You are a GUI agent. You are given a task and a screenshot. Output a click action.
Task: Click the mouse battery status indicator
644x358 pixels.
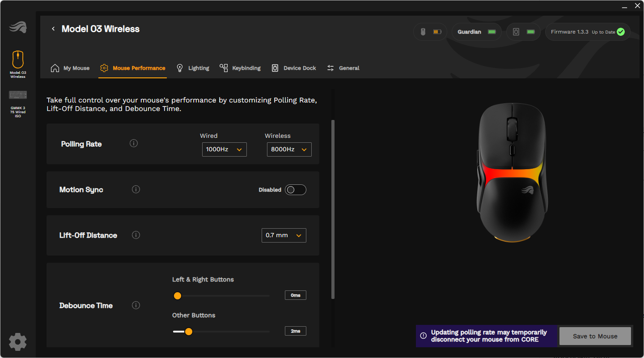pos(430,32)
